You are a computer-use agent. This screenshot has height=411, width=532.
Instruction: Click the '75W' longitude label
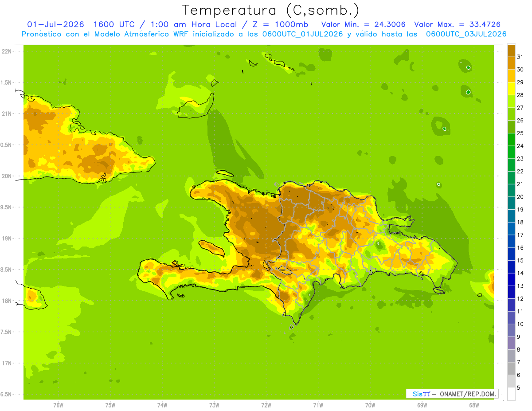click(110, 405)
